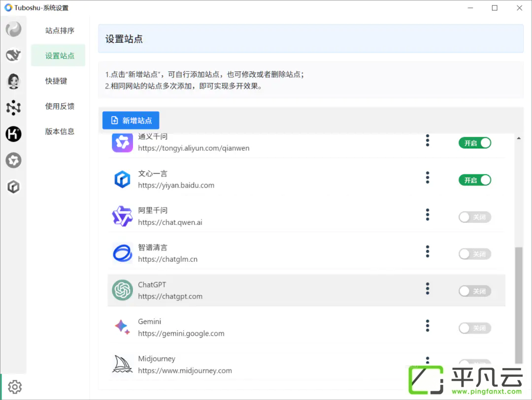Click the site list vertical scrollbar

tap(518, 305)
